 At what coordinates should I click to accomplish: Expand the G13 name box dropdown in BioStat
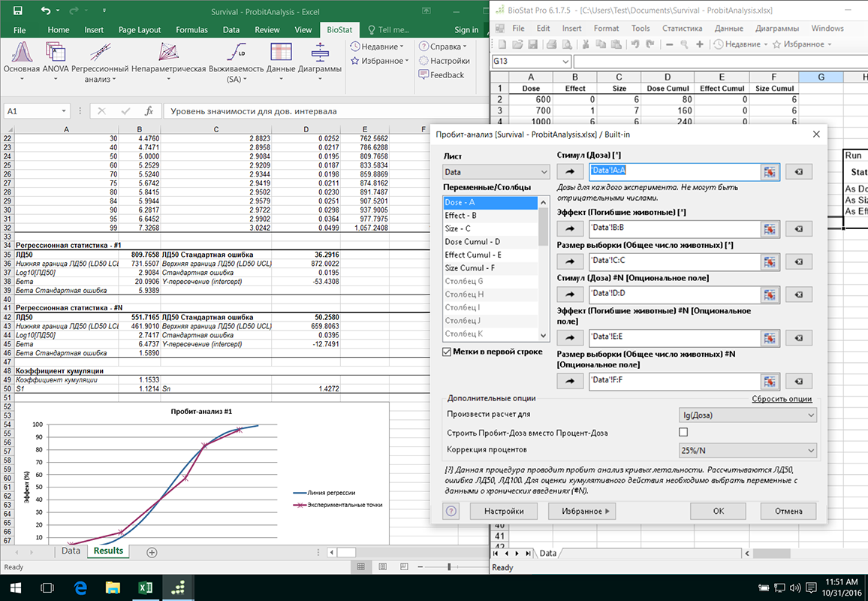[565, 62]
